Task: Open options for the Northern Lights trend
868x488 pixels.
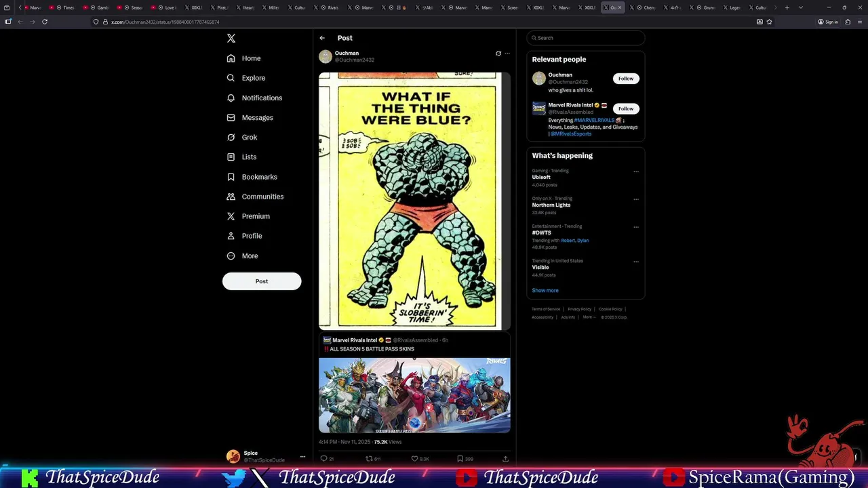Action: point(636,199)
